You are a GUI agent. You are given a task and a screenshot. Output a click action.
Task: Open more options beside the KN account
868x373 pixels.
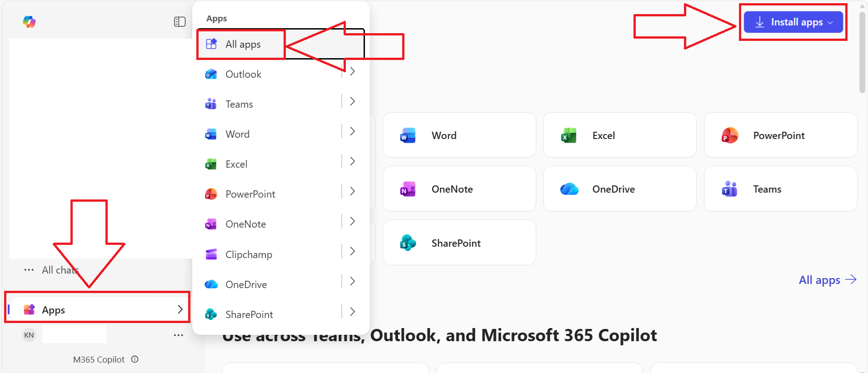click(178, 335)
